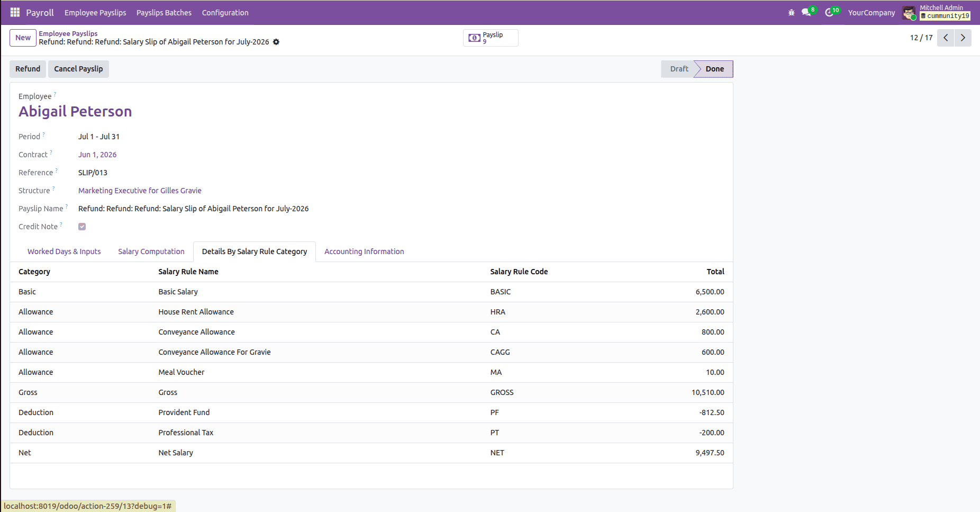The width and height of the screenshot is (980, 512).
Task: Sort by Total column header
Action: (715, 272)
